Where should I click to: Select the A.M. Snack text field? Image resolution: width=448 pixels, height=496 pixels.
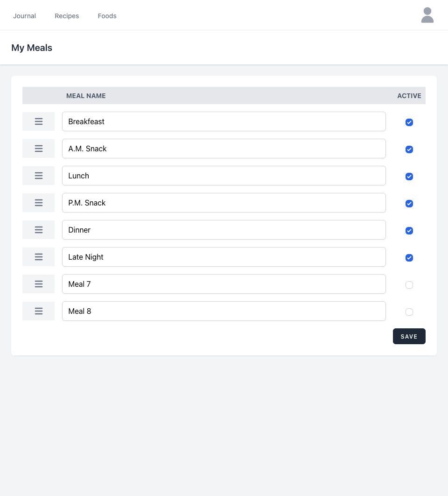(224, 149)
